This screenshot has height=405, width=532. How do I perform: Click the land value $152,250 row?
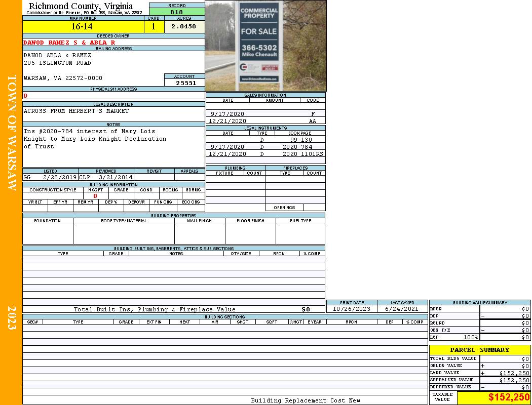tap(479, 373)
